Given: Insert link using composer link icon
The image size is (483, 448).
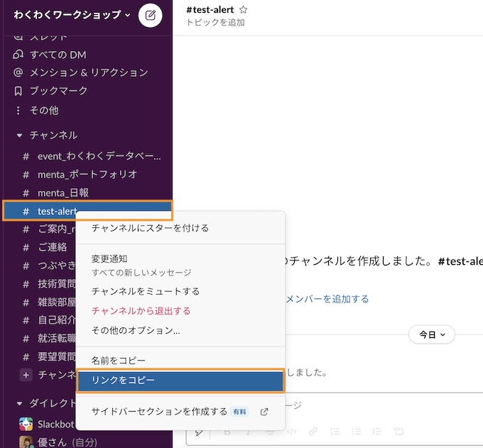Looking at the screenshot, I should tap(313, 432).
